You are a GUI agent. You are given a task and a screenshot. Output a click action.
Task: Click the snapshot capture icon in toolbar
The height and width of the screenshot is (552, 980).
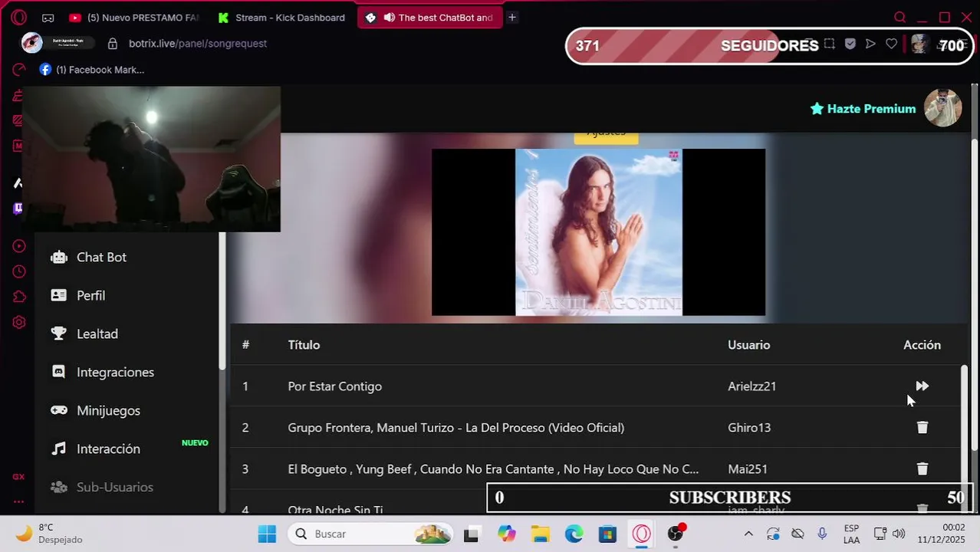[829, 44]
